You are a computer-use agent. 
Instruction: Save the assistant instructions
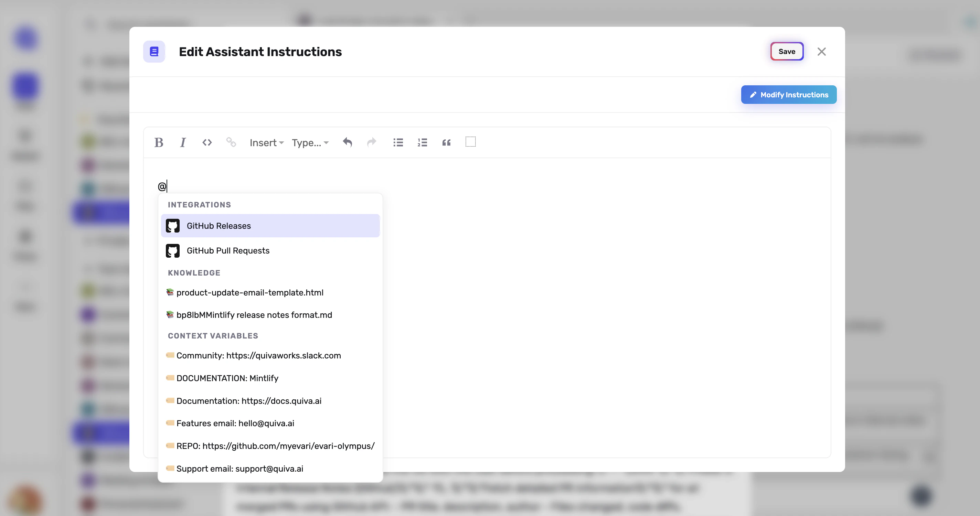[787, 51]
